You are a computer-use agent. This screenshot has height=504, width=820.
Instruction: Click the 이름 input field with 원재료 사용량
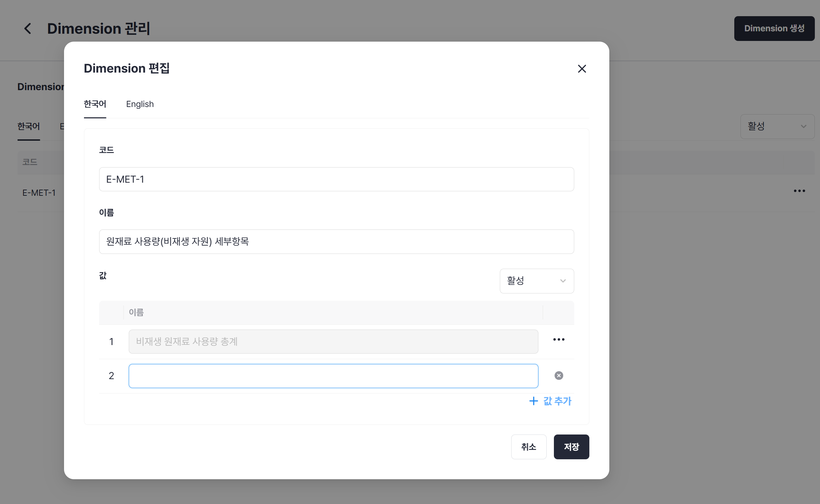[336, 242]
